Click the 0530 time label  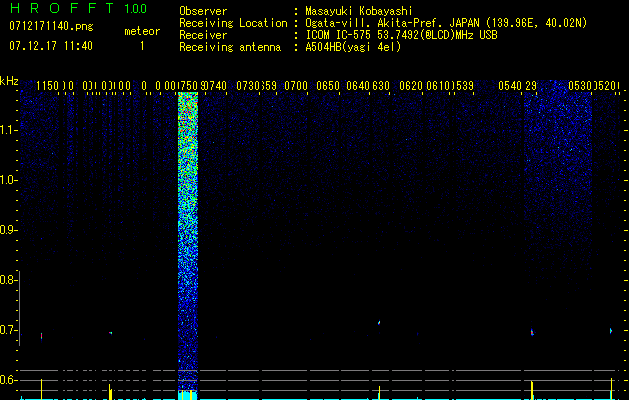pyautogui.click(x=580, y=86)
